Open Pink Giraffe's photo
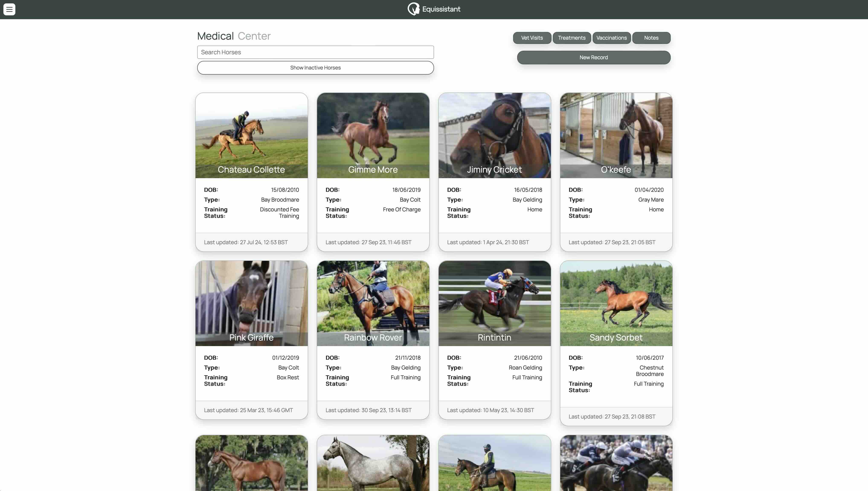The height and width of the screenshot is (491, 868). click(251, 303)
